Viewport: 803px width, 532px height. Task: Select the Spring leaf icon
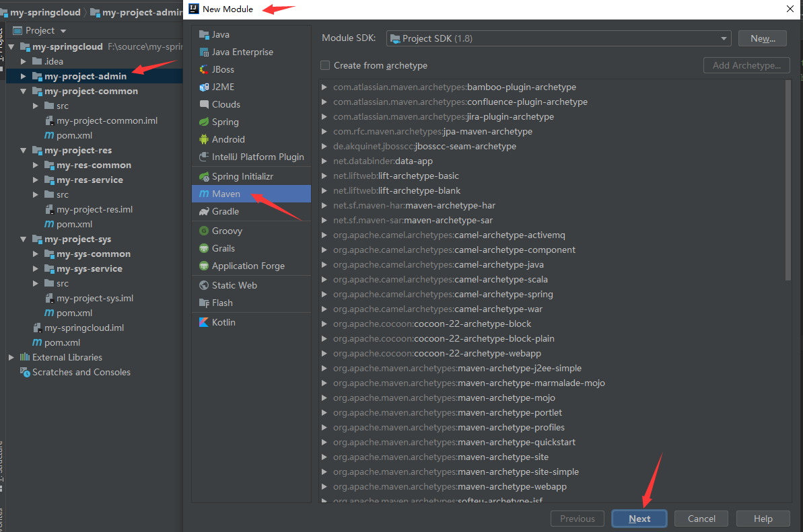[x=204, y=122]
